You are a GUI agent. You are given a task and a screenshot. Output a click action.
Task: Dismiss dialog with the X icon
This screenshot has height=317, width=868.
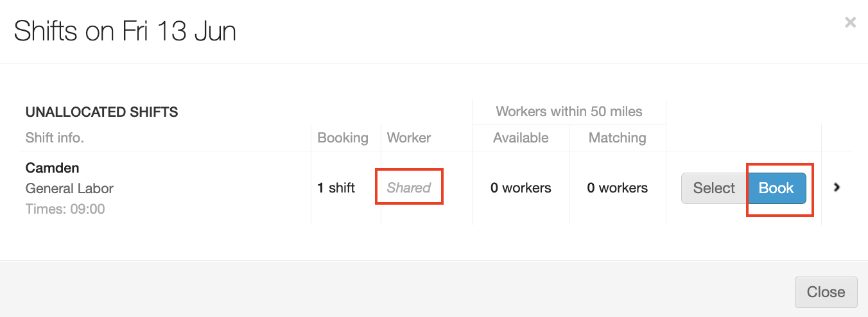(x=850, y=23)
